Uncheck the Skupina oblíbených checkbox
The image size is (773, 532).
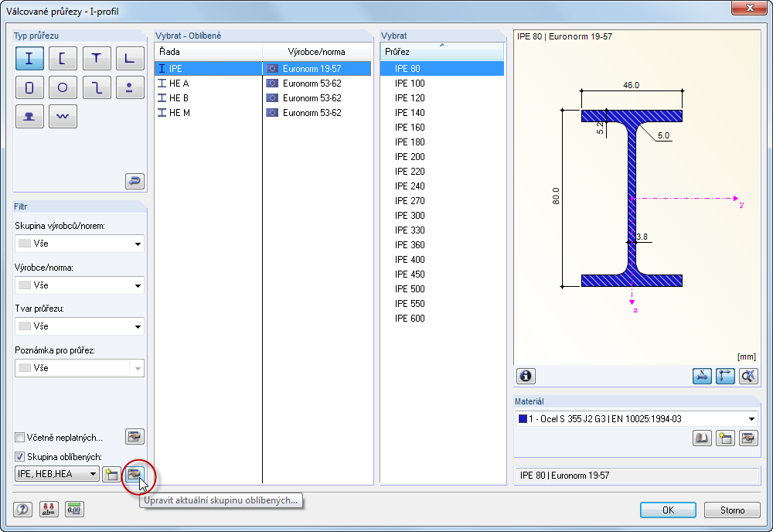click(x=20, y=456)
